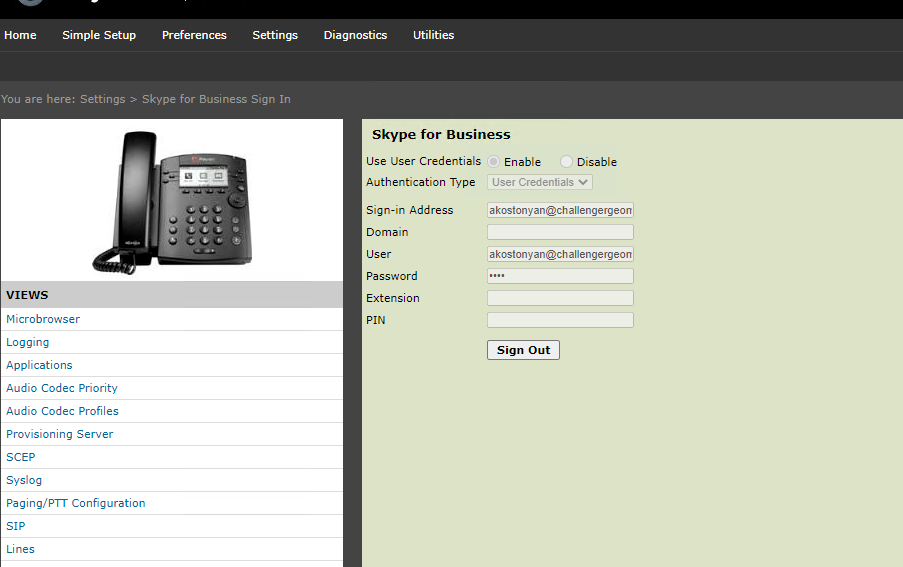Click the User input field

click(x=560, y=254)
